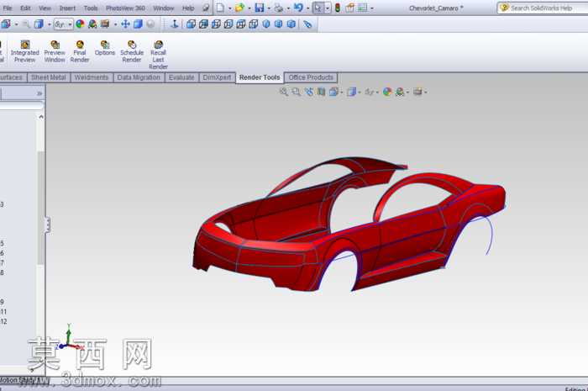Click Previous View in viewport toolbar

pos(309,92)
